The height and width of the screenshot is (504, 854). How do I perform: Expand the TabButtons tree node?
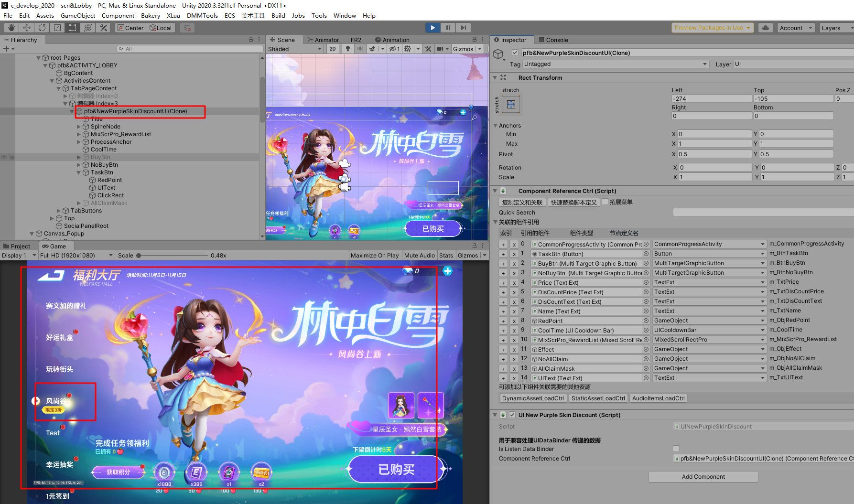click(59, 211)
